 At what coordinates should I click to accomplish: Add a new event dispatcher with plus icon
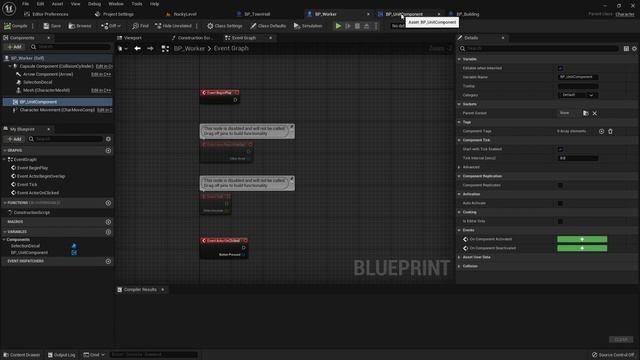108,261
